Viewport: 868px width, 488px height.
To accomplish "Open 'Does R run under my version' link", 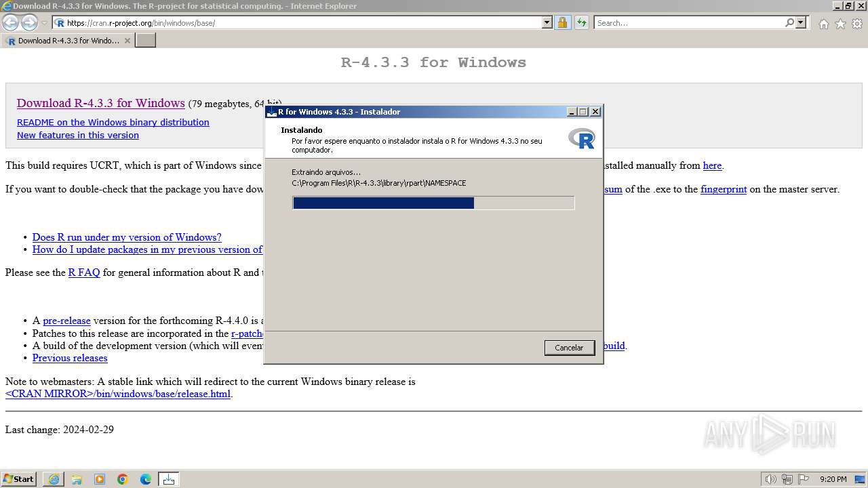I will (x=127, y=237).
